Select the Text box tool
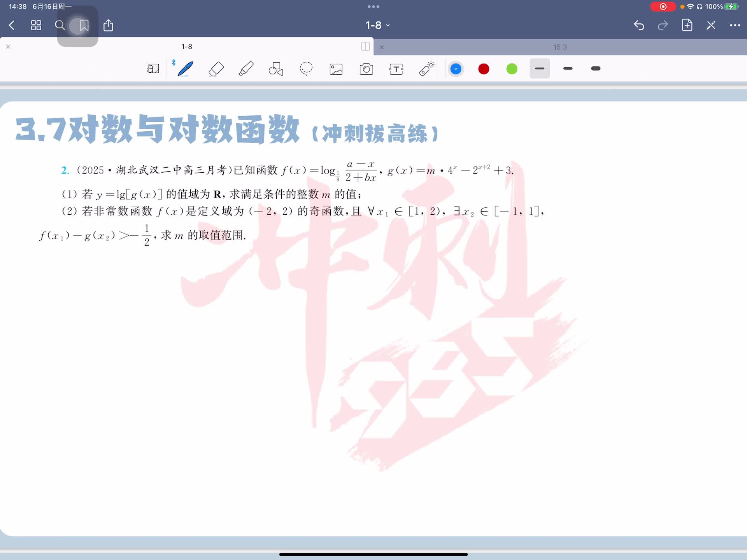 coord(396,69)
